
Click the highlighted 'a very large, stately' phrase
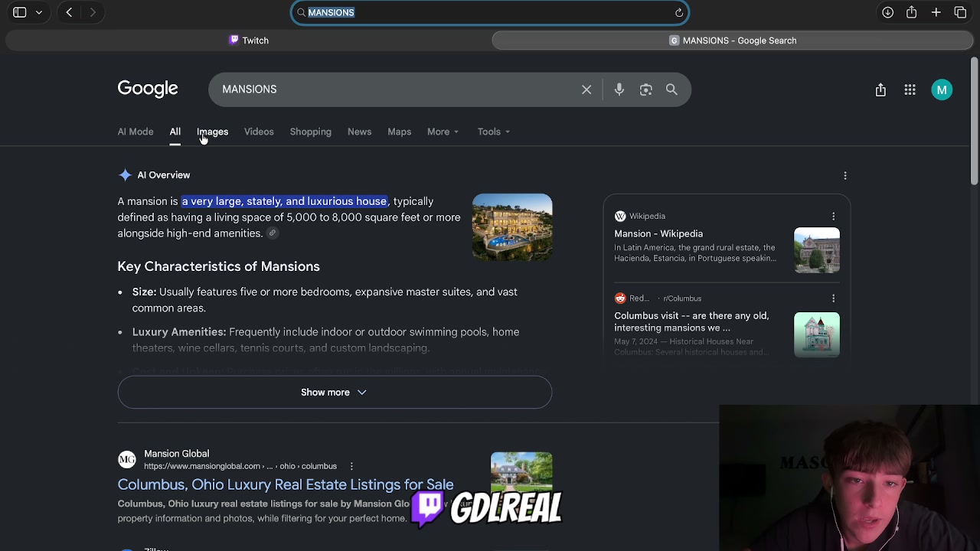tap(284, 201)
